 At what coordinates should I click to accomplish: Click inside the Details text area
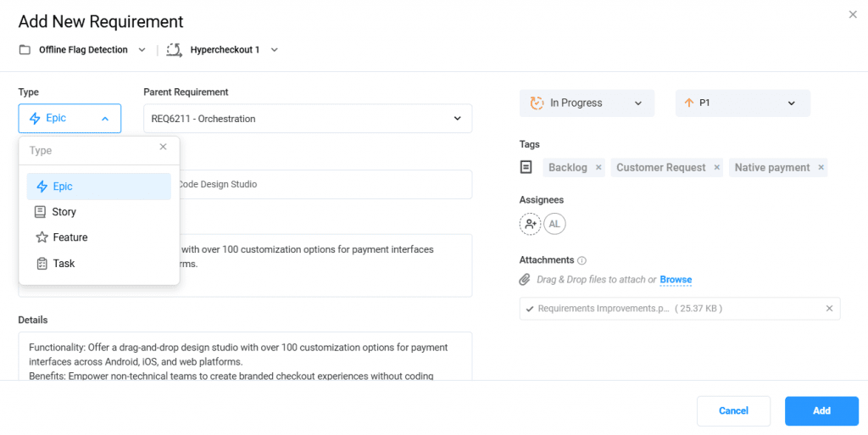244,360
